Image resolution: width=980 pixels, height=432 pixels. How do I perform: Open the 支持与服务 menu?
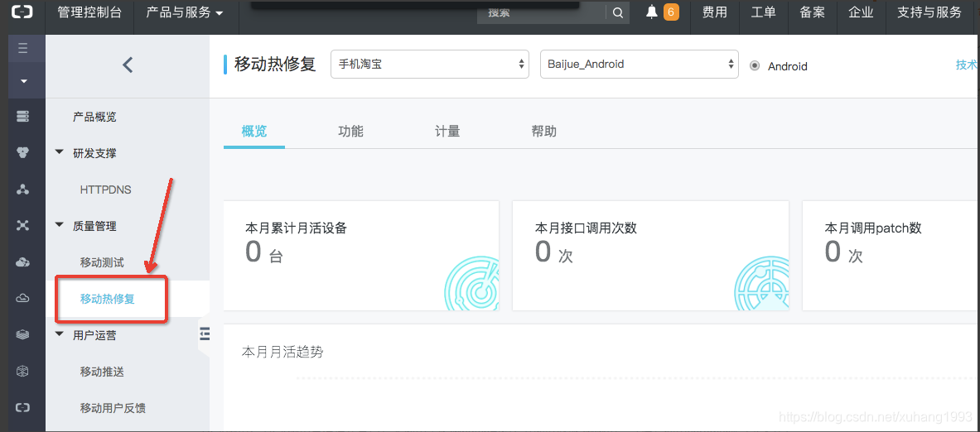[x=929, y=12]
